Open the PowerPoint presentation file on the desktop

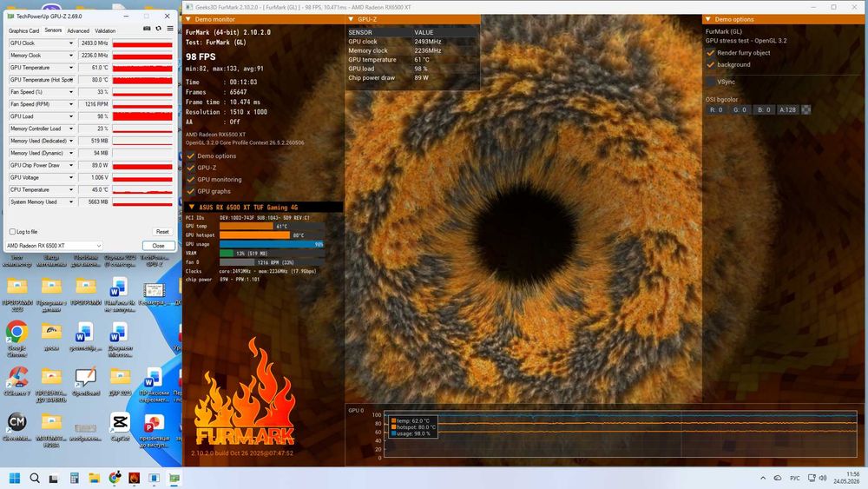[x=154, y=430]
